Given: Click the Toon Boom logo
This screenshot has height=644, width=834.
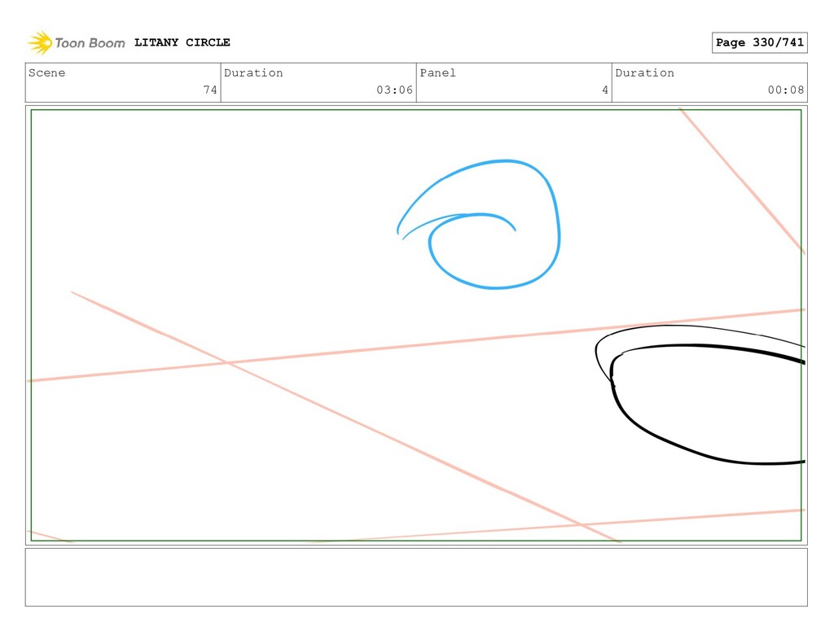Looking at the screenshot, I should click(77, 42).
